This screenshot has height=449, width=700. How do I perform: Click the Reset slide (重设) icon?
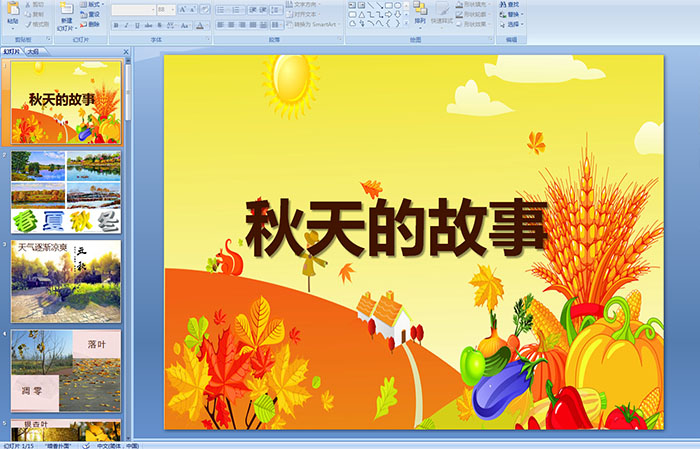(x=92, y=15)
